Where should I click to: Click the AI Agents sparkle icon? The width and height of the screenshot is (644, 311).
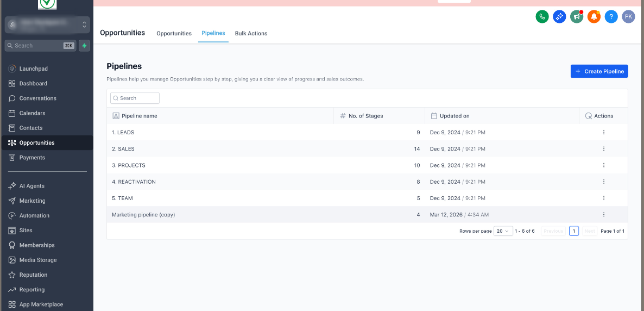[12, 186]
